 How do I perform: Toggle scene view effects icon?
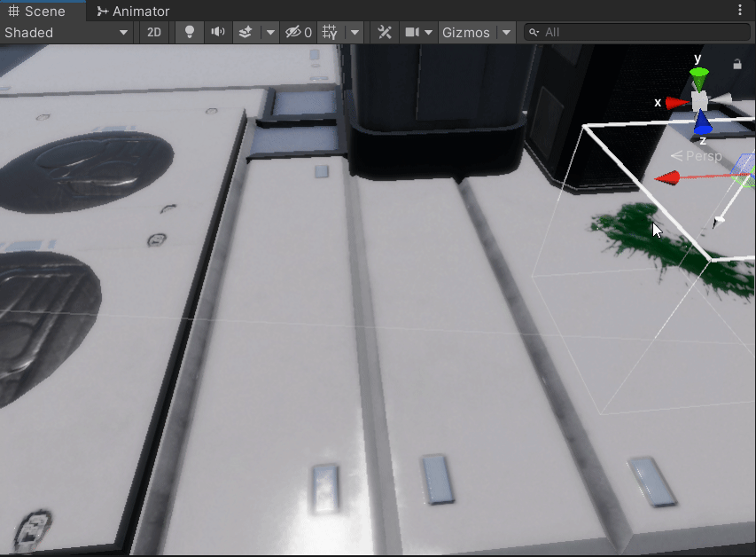pyautogui.click(x=246, y=32)
